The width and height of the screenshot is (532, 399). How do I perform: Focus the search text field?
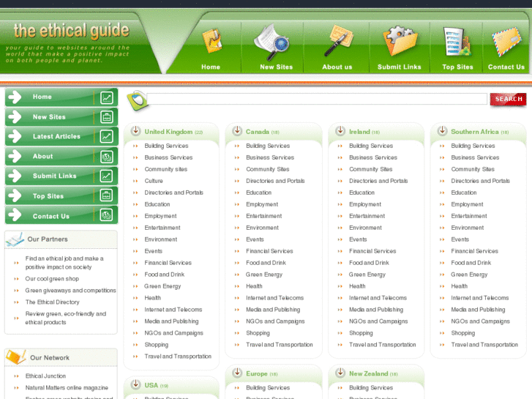(318, 99)
